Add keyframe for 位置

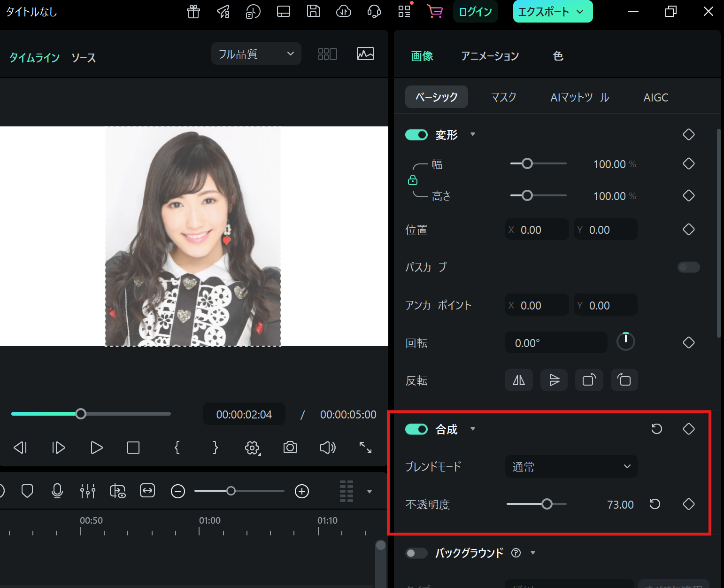click(689, 229)
